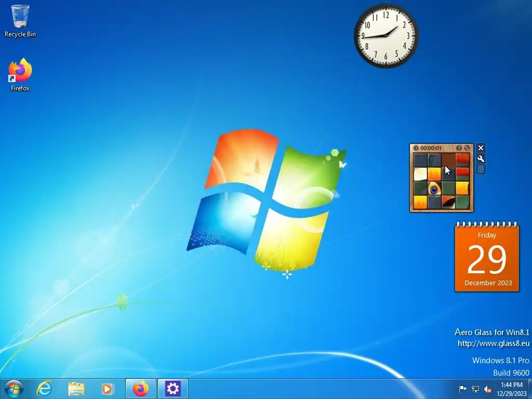Switch to the gear settings taskbar app

click(x=172, y=389)
